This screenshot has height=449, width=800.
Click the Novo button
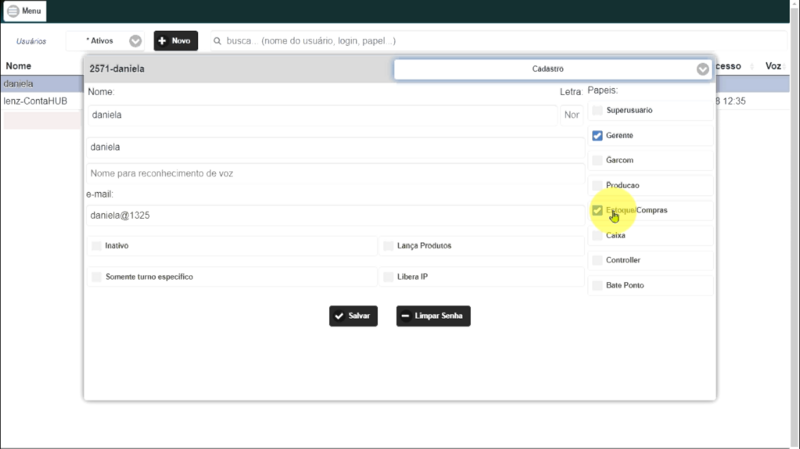[x=176, y=41]
